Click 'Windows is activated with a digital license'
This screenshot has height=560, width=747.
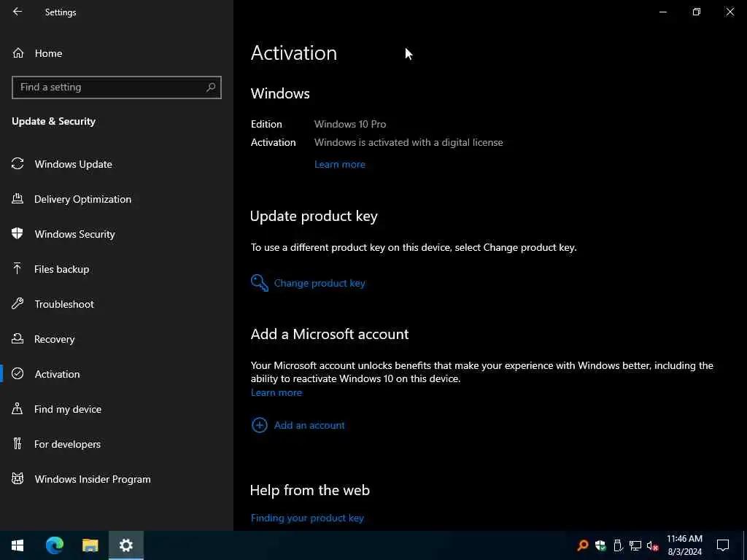(x=409, y=142)
